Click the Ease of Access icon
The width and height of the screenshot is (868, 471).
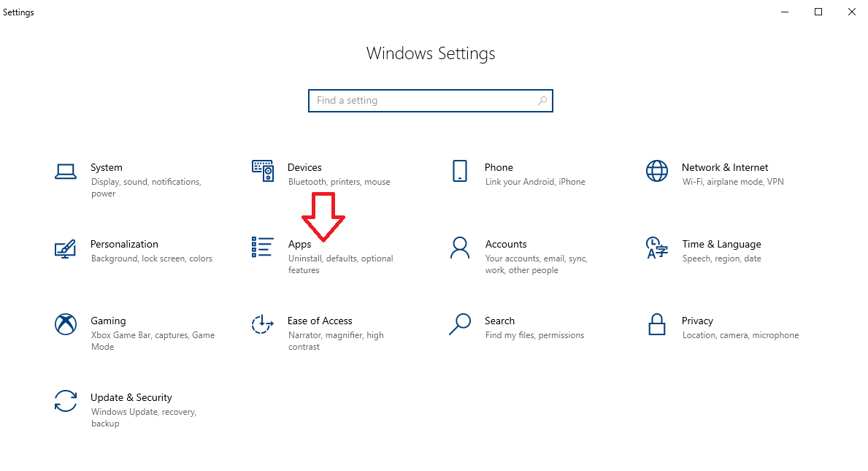pyautogui.click(x=262, y=324)
